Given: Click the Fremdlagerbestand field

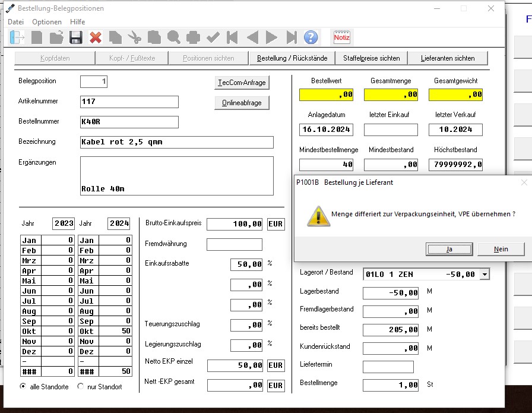Looking at the screenshot, I should [x=391, y=311].
